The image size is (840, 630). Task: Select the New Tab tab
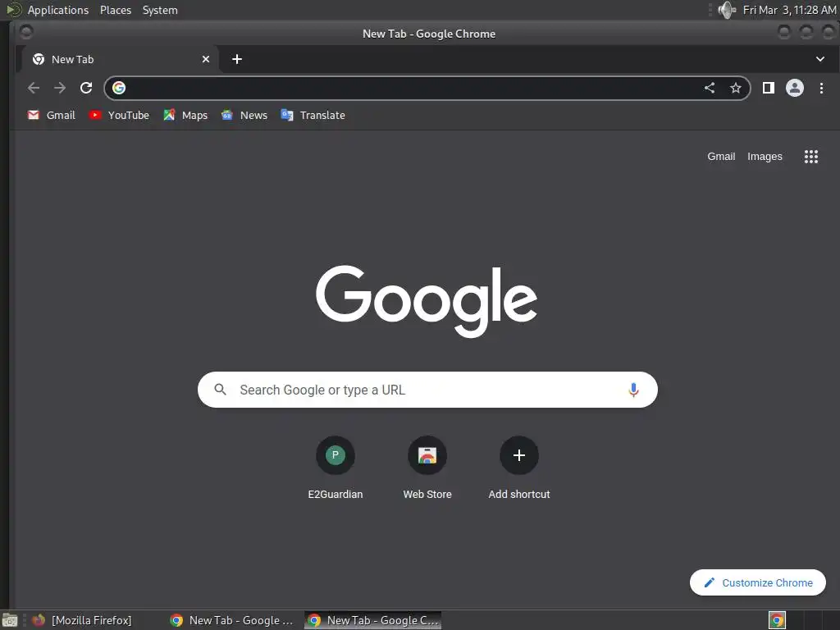[120, 59]
